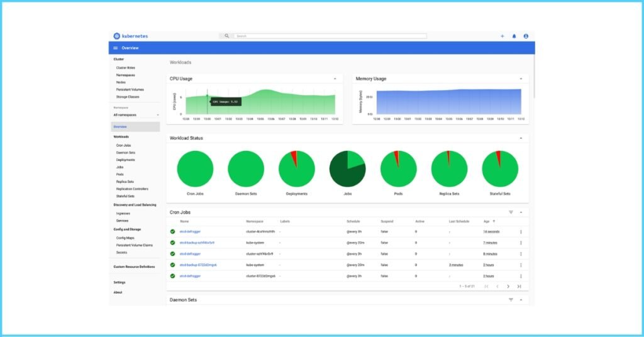Image resolution: width=644 pixels, height=337 pixels.
Task: Open Ingresses in sidebar
Action: pos(123,213)
